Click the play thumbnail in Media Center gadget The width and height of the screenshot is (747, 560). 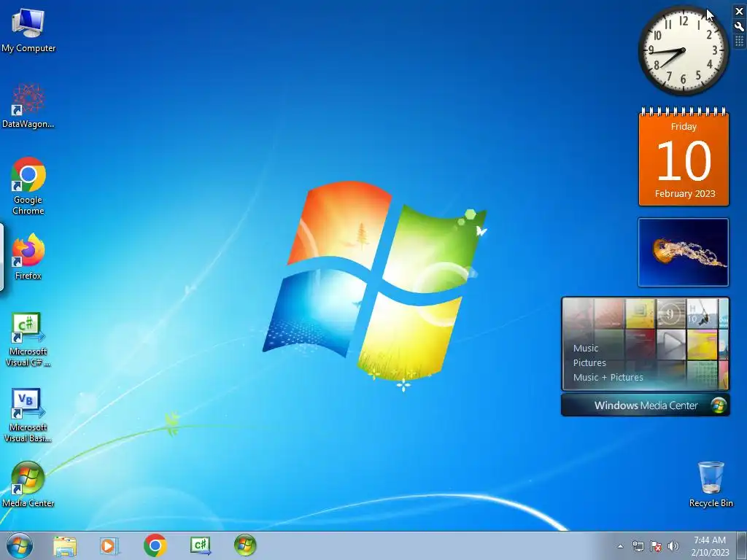point(671,343)
